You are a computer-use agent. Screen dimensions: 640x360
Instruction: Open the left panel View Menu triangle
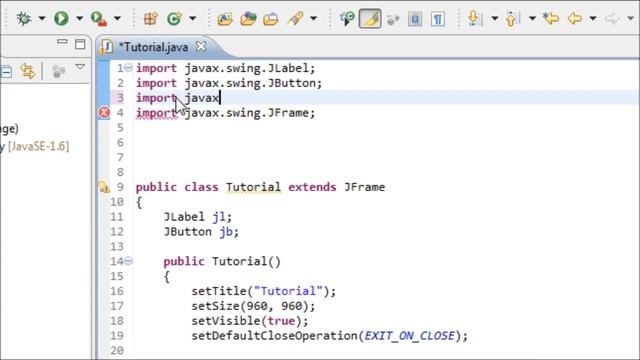[x=80, y=67]
